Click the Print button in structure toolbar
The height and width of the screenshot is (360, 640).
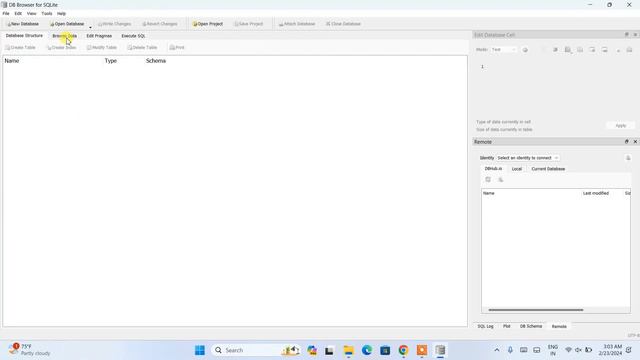(x=177, y=48)
